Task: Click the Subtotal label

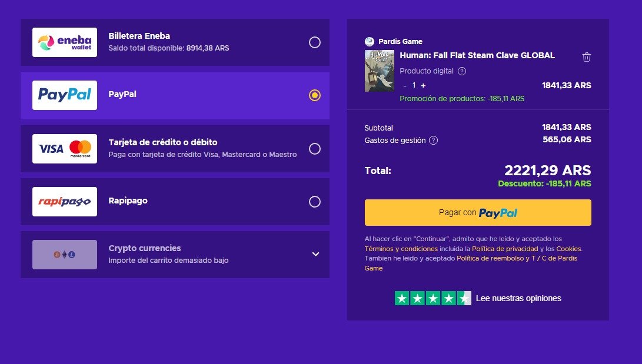Action: 378,128
